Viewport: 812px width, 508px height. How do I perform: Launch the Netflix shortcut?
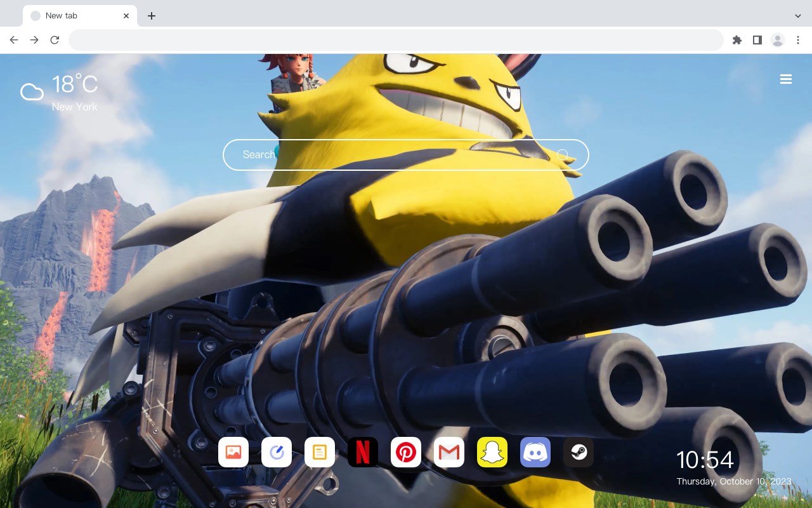click(x=363, y=452)
